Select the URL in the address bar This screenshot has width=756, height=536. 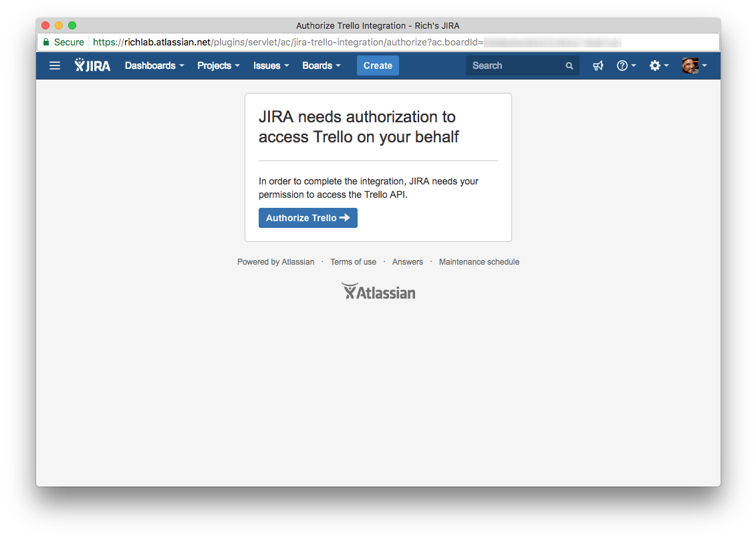pos(357,42)
